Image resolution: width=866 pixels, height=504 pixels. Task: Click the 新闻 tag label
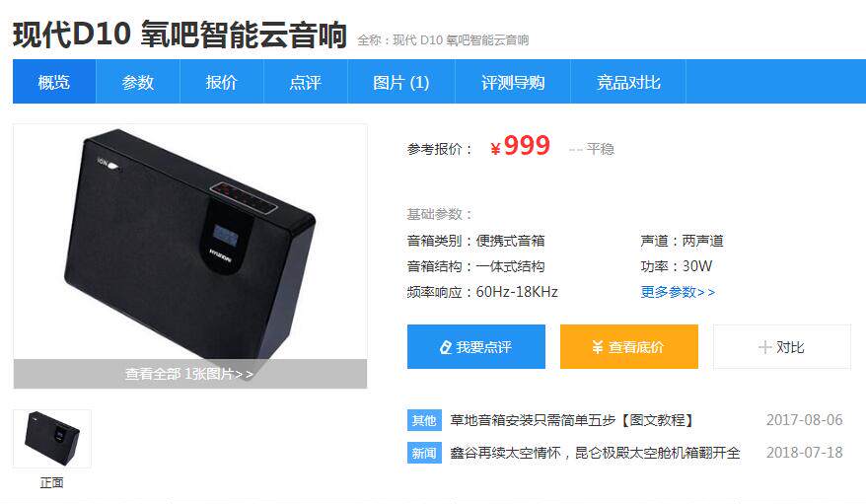coord(424,454)
